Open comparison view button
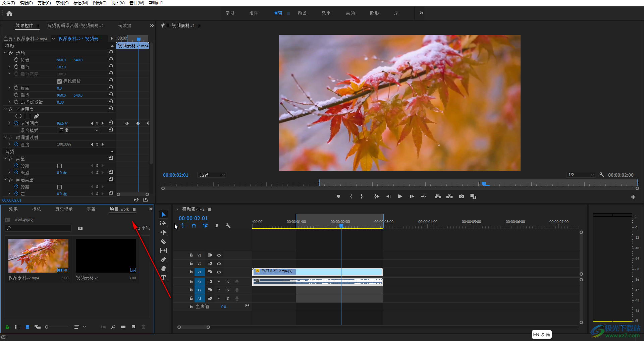The width and height of the screenshot is (644, 341). [473, 196]
